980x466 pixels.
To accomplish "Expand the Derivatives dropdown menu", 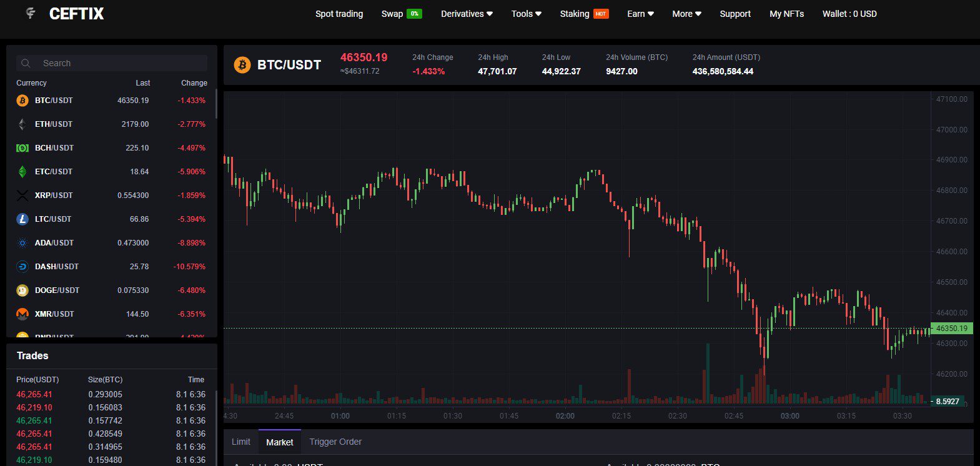I will pyautogui.click(x=467, y=14).
